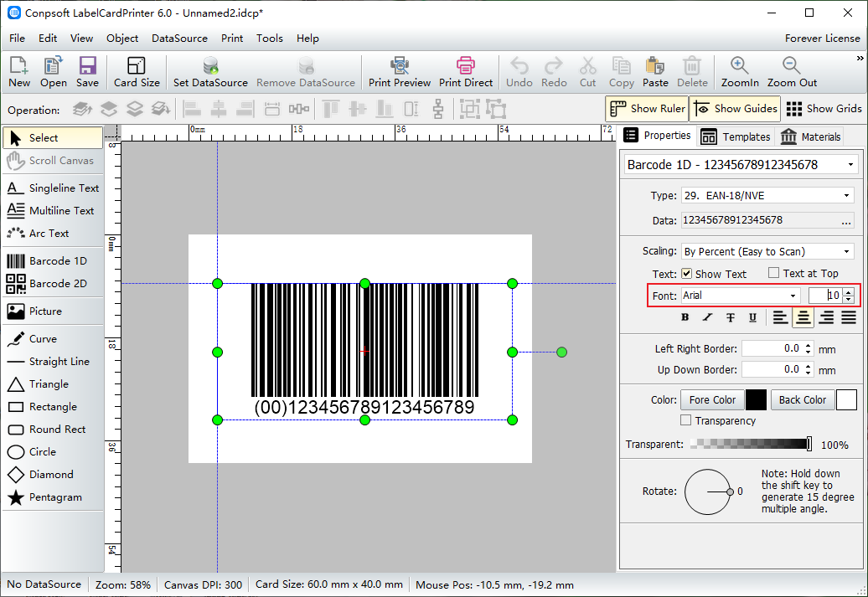Select the Round Rect tool
Viewport: 868px width, 597px height.
53,430
